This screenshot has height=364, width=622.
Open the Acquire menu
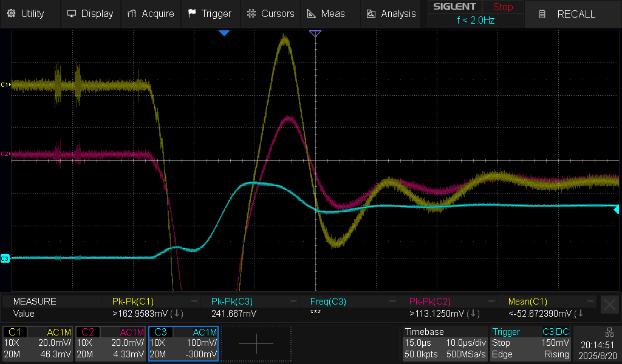pos(151,13)
